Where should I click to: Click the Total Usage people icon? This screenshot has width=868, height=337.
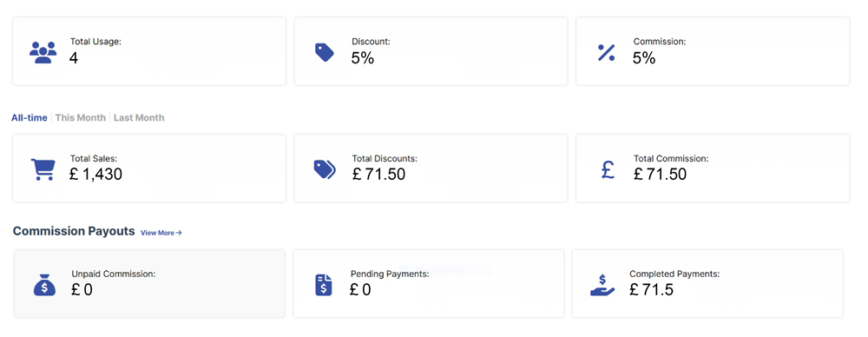coord(43,52)
